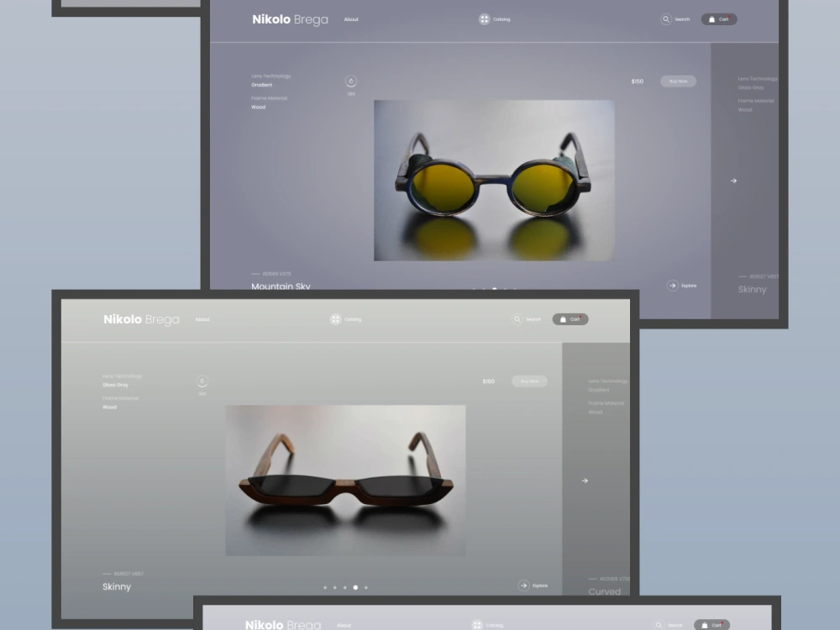
Task: Click Buy Now beside the $180 price
Action: pos(529,381)
